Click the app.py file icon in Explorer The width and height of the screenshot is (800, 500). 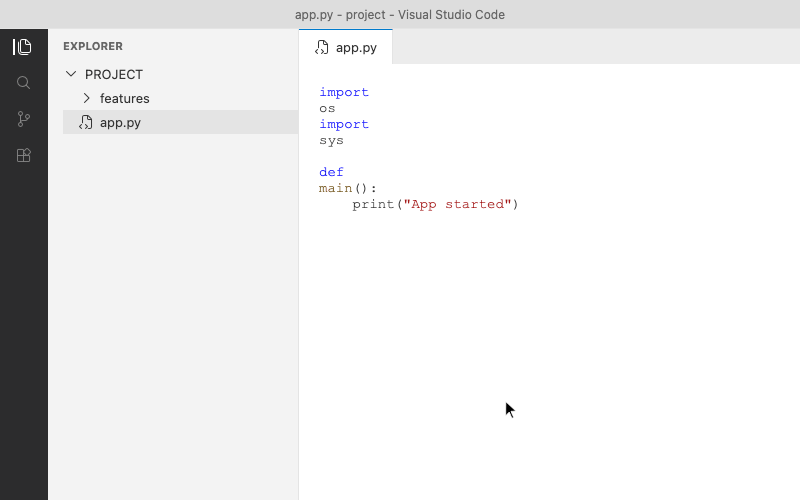(x=86, y=122)
